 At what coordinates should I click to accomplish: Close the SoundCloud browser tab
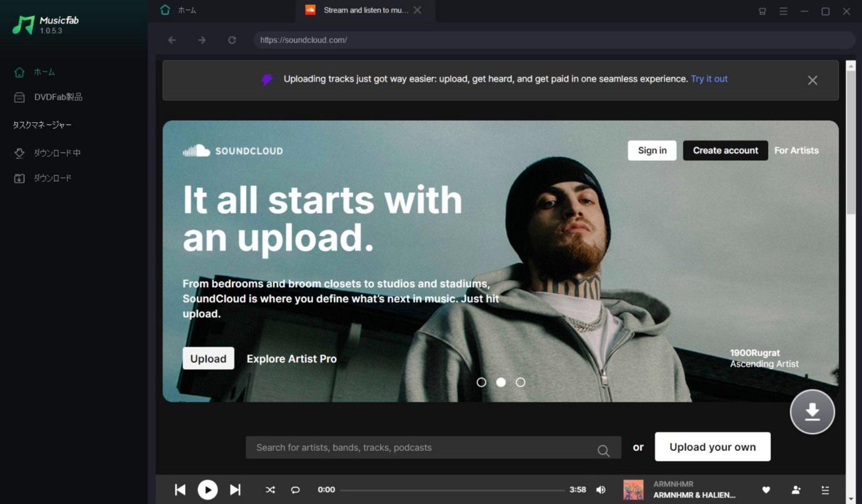coord(418,10)
